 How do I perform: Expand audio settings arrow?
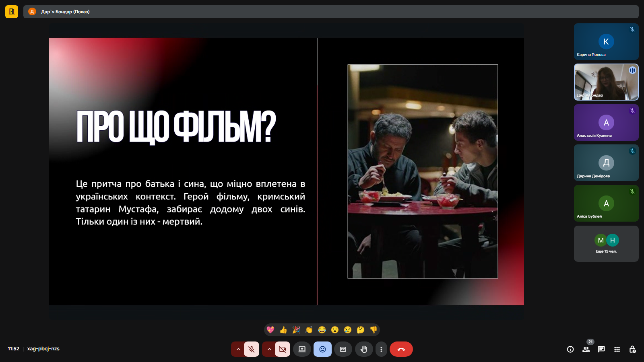[x=238, y=349]
